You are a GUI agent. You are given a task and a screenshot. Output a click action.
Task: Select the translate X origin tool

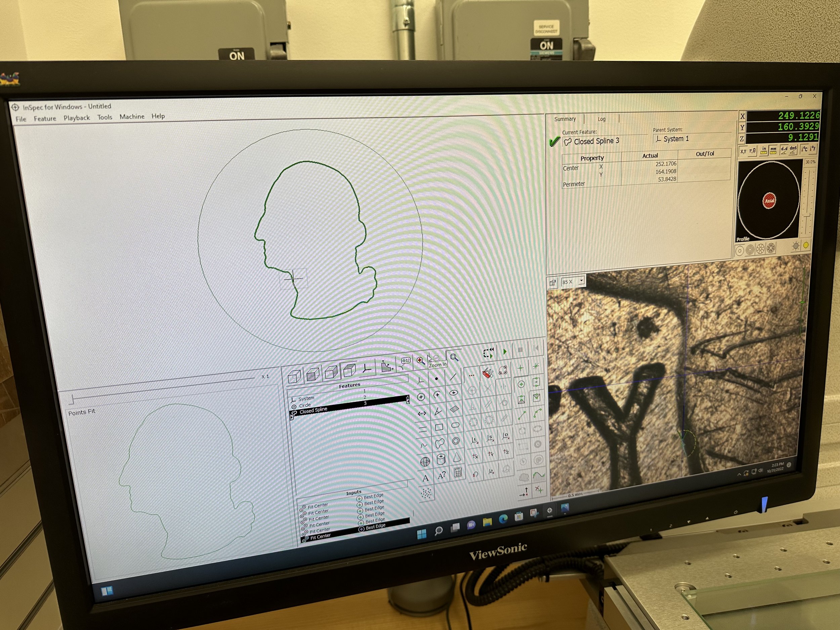click(x=475, y=456)
